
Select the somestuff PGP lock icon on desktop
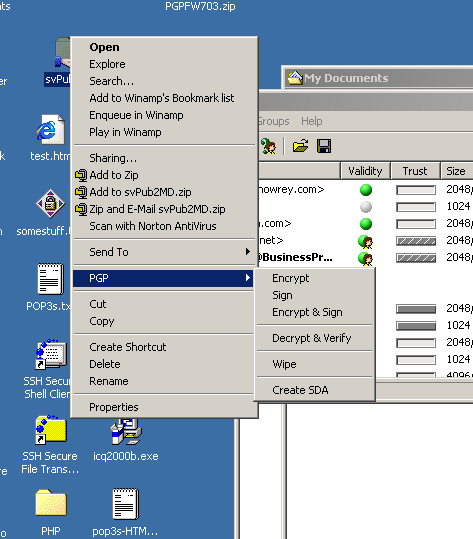[x=51, y=204]
